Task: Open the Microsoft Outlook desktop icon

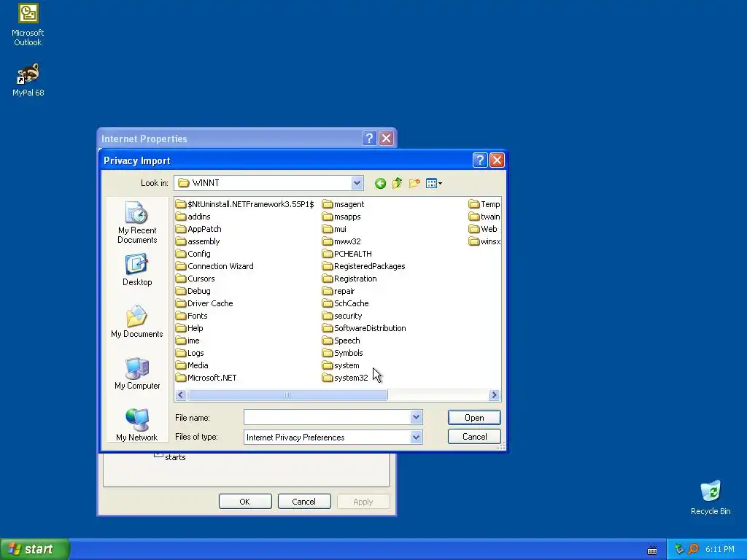Action: [x=28, y=25]
